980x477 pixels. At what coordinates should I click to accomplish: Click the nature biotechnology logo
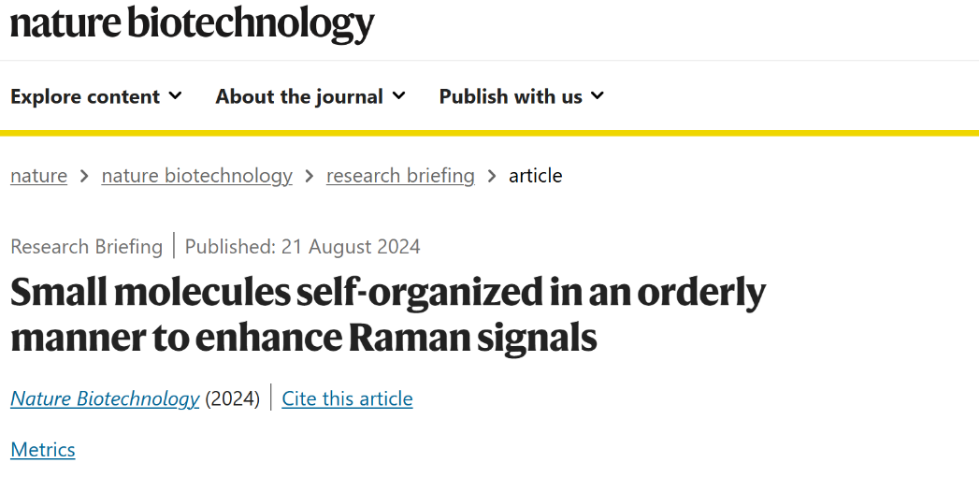click(x=193, y=24)
